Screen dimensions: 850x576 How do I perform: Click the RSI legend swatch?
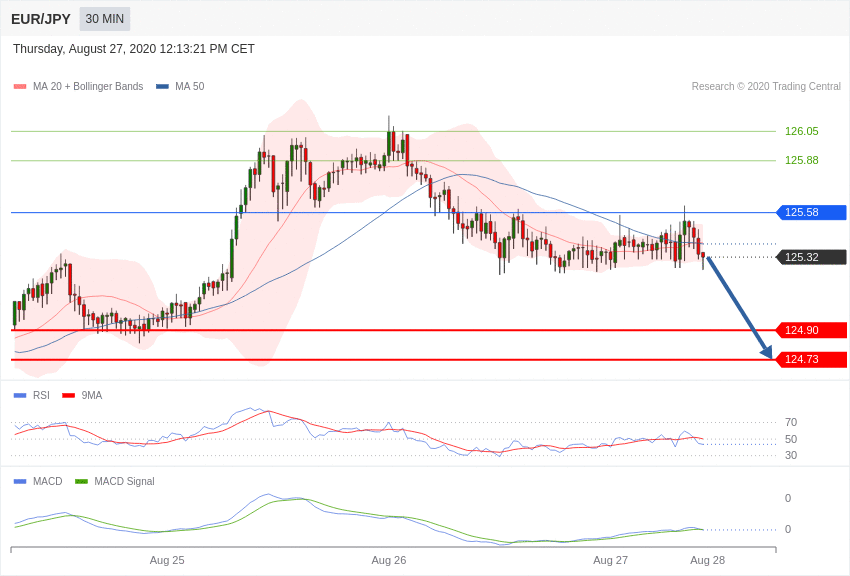tap(20, 396)
